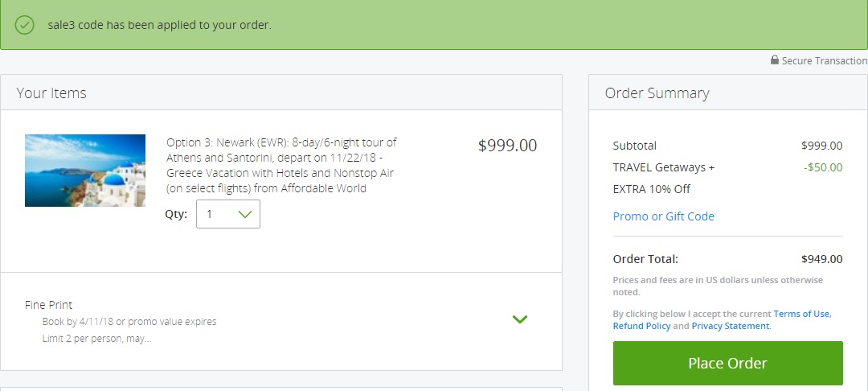Click the Greece vacation item description
This screenshot has height=391, width=868.
point(281,165)
